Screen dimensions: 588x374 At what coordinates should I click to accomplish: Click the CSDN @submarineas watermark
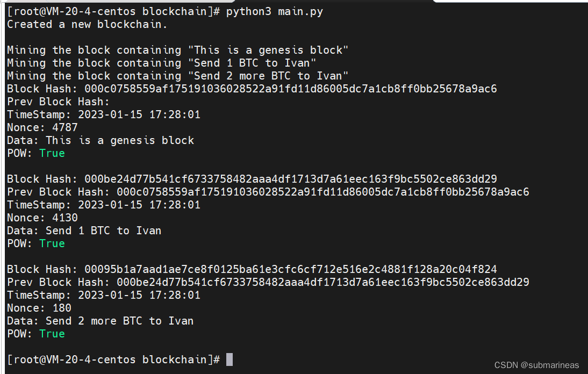click(536, 365)
